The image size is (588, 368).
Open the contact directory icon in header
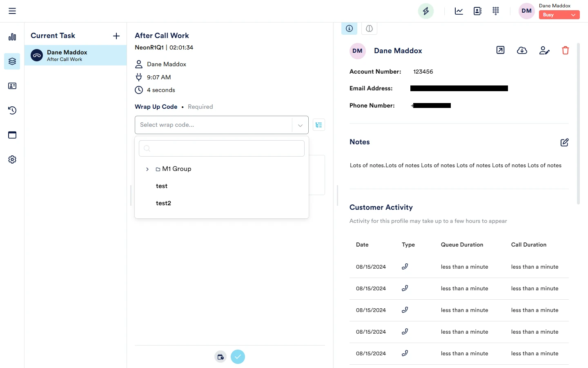coord(477,11)
